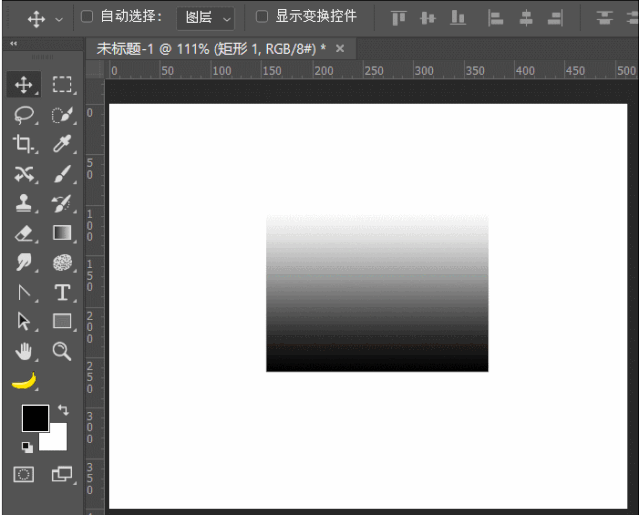Select the Smudge tool
639x515 pixels.
[x=24, y=262]
